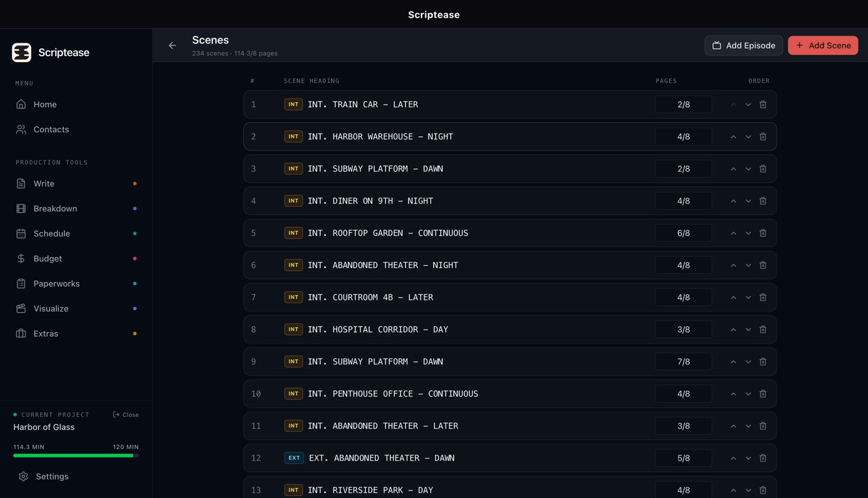Move scene 8 HOSPITAL CORRIDOR down
This screenshot has height=498, width=868.
click(x=748, y=330)
